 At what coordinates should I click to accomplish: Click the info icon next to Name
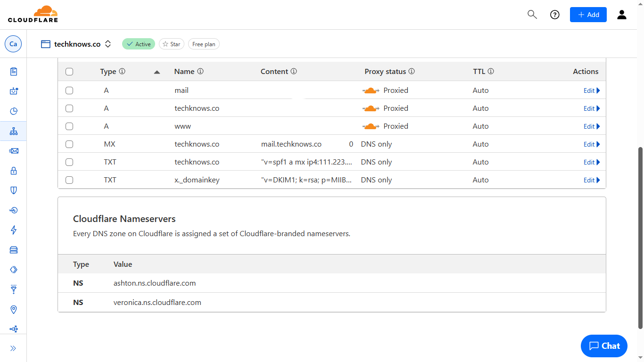point(200,72)
